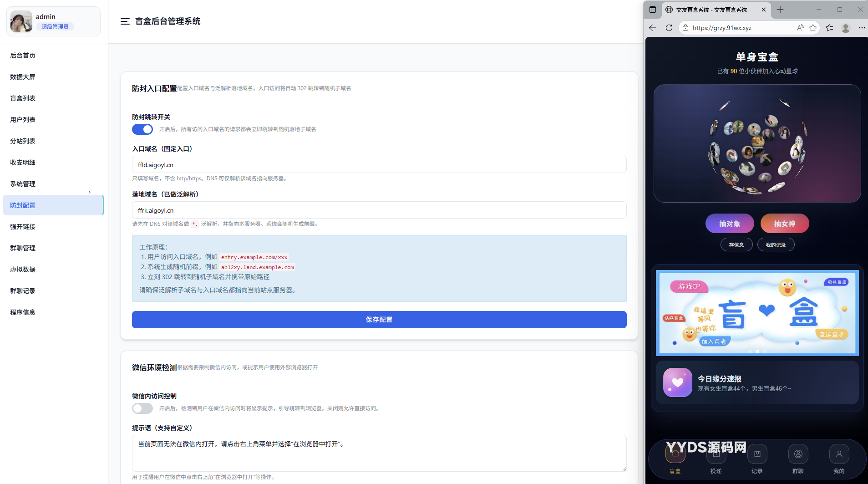The image size is (868, 484).
Task: Enable the 微信内访问控制 toggle
Action: point(142,408)
